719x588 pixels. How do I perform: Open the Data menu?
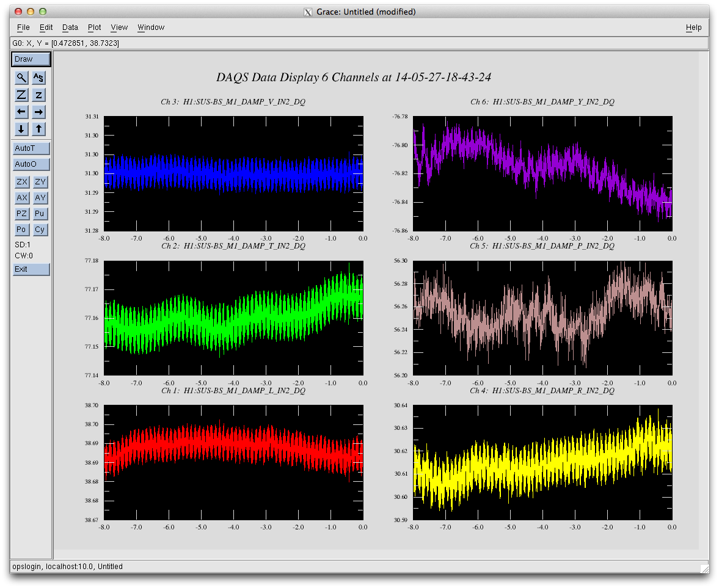coord(70,27)
